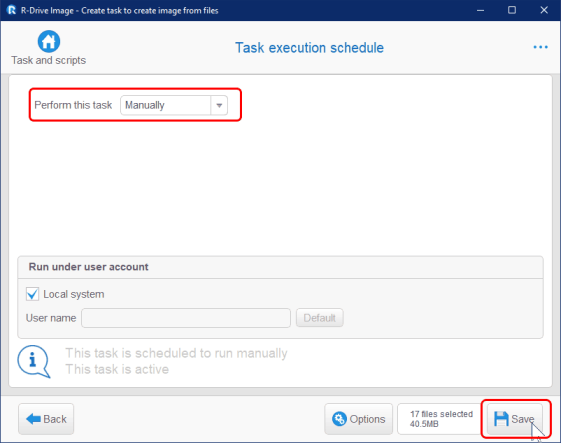Close the R-Drive Image window

click(x=544, y=10)
